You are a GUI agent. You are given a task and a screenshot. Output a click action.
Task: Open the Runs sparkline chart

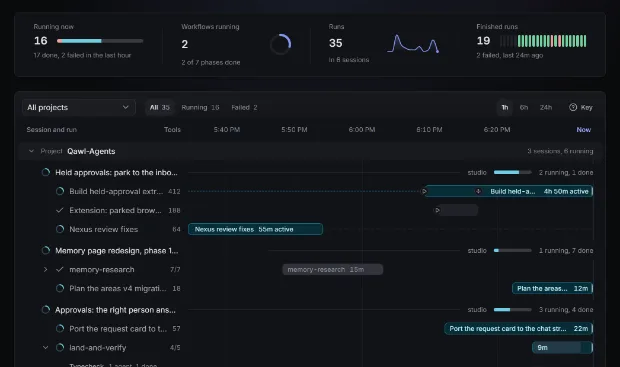tap(413, 44)
